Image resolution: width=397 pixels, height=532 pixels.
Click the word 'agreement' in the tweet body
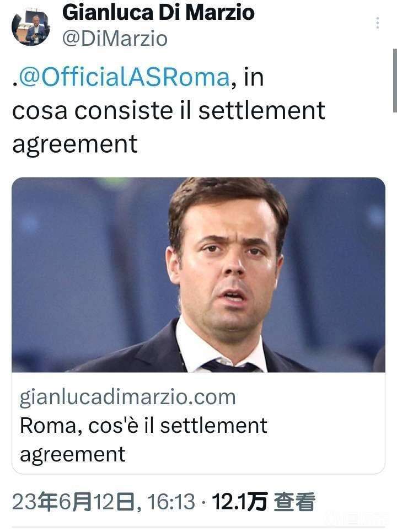pos(74,144)
